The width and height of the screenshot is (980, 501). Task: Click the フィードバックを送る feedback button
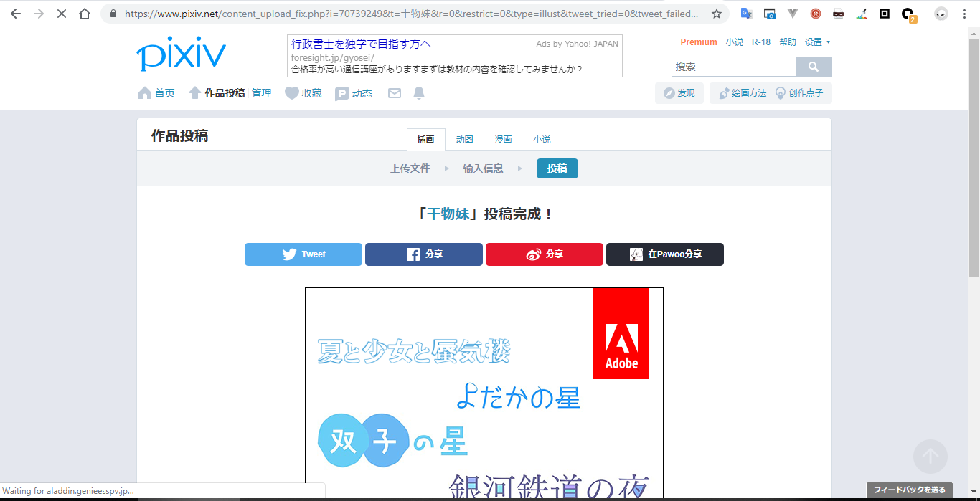point(910,490)
